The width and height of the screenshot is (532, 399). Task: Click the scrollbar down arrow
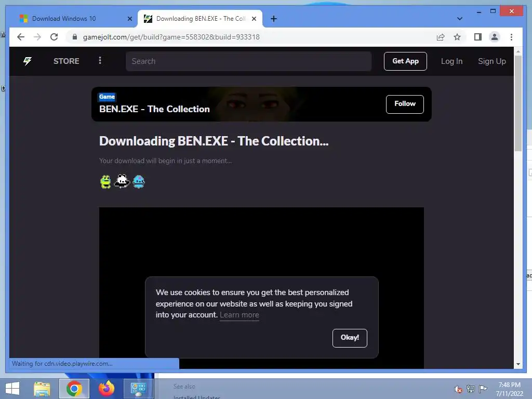point(518,364)
